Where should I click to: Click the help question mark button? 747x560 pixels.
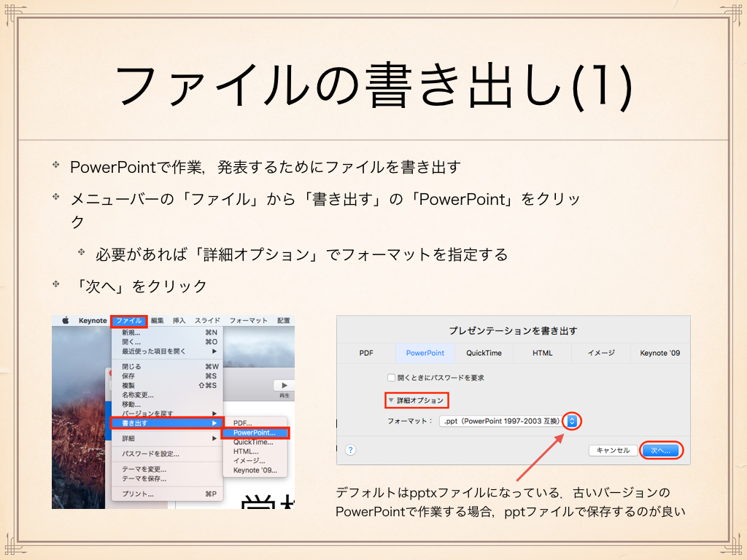351,450
